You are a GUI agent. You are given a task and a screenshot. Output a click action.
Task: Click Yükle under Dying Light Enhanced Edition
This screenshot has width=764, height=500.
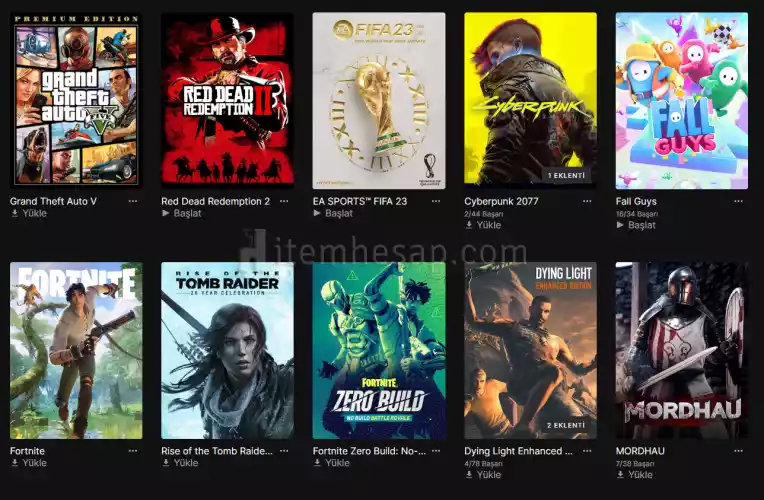489,474
